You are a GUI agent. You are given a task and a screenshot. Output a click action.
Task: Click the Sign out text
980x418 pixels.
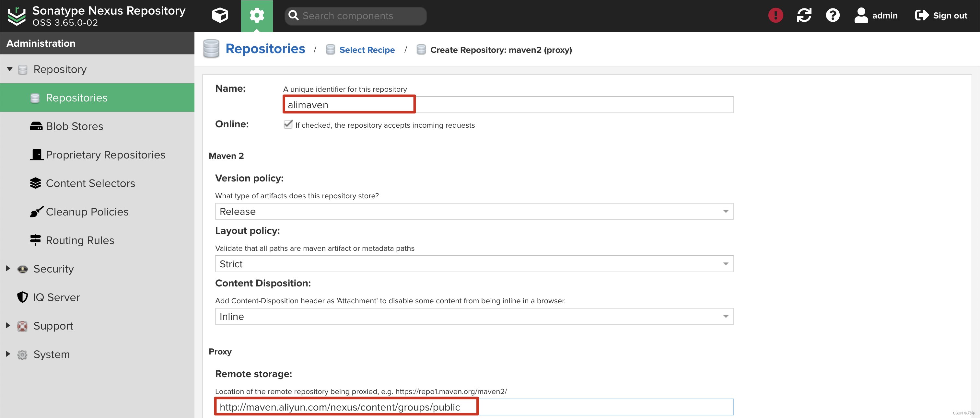coord(950,16)
